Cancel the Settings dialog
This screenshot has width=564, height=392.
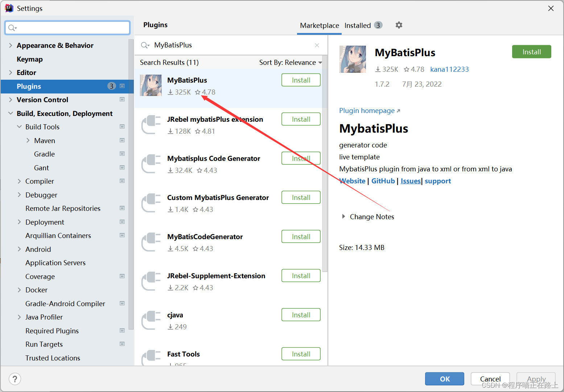click(x=490, y=379)
